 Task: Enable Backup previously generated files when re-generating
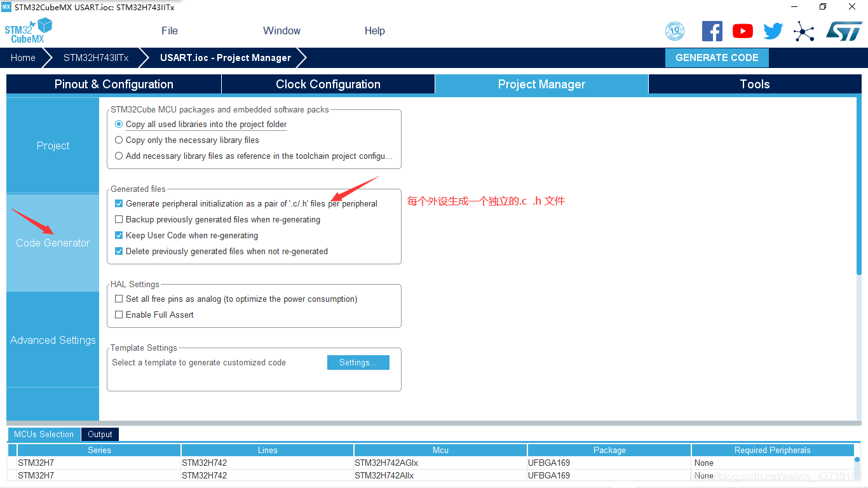point(119,219)
